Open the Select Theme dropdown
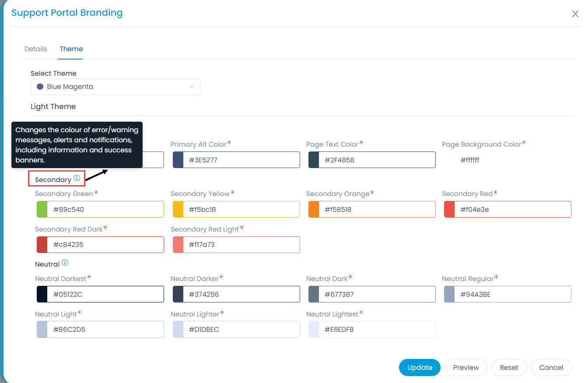This screenshot has height=383, width=588. (x=115, y=87)
